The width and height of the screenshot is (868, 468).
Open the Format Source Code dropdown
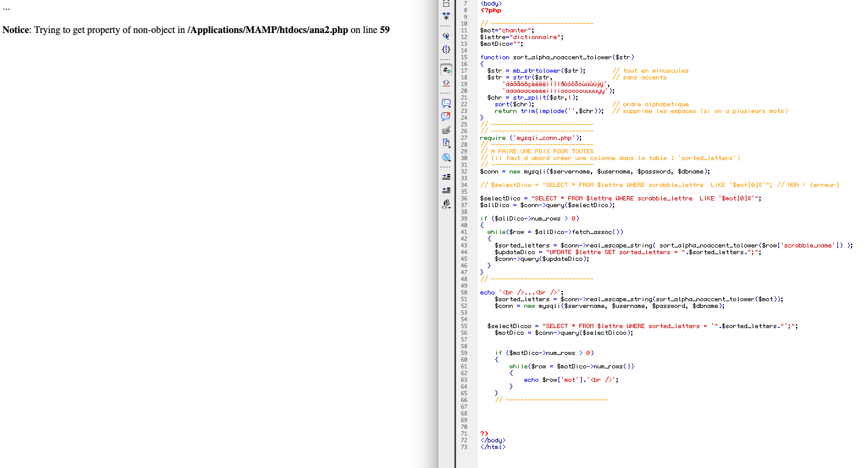coord(446,204)
